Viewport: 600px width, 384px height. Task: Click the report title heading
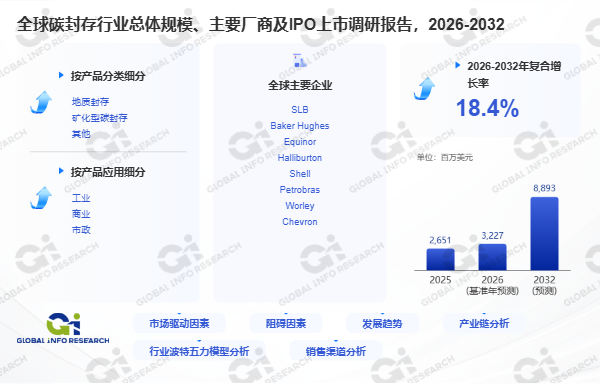pyautogui.click(x=261, y=24)
